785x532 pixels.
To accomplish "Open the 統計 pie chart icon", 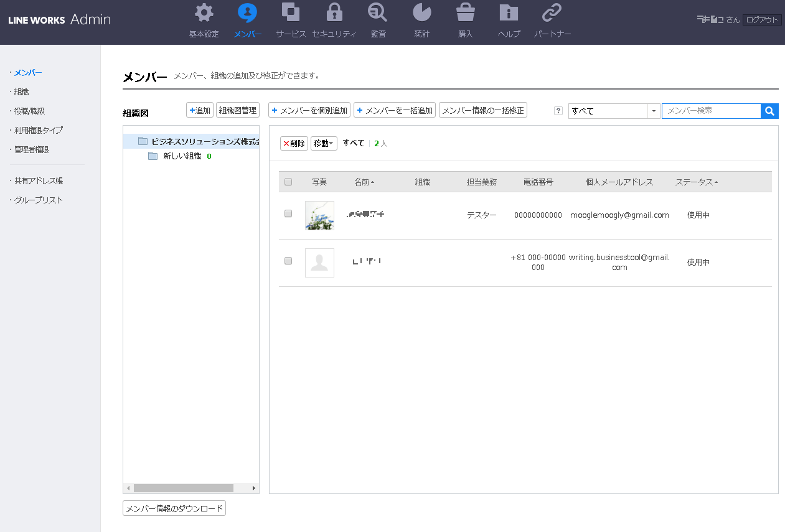I will click(421, 13).
